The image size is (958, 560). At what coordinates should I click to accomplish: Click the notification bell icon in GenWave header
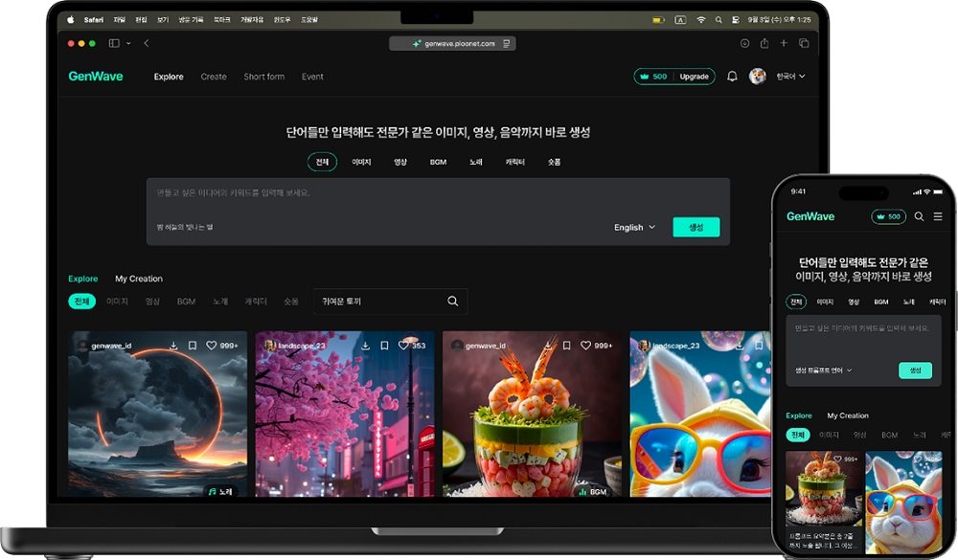(732, 77)
